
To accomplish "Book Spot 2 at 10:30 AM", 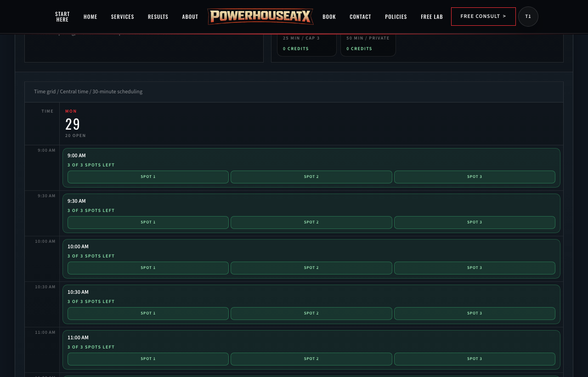I will coord(311,314).
